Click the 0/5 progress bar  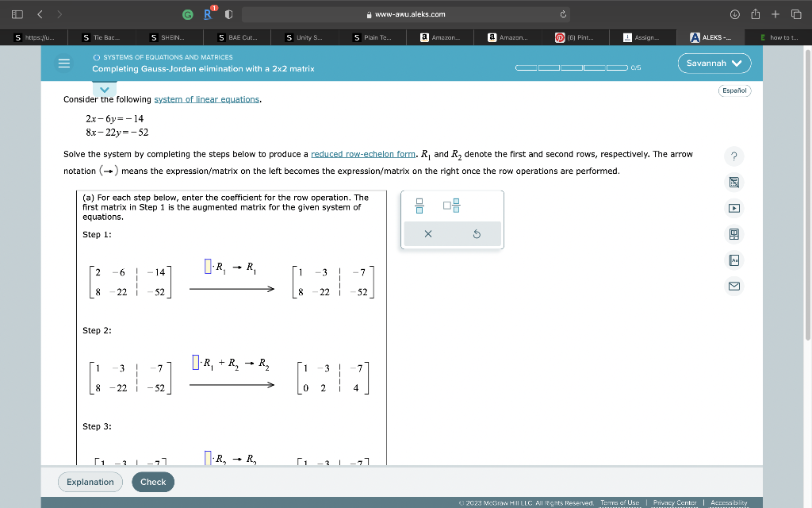(x=571, y=68)
